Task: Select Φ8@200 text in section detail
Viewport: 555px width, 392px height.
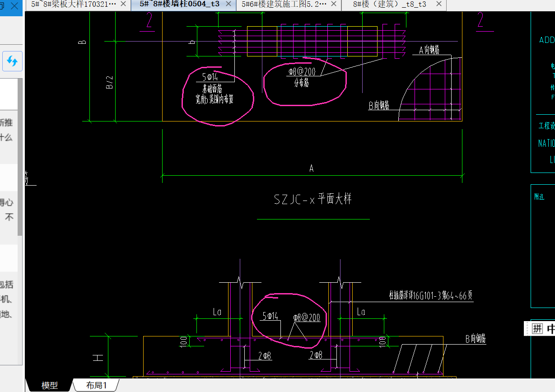Action: click(307, 317)
